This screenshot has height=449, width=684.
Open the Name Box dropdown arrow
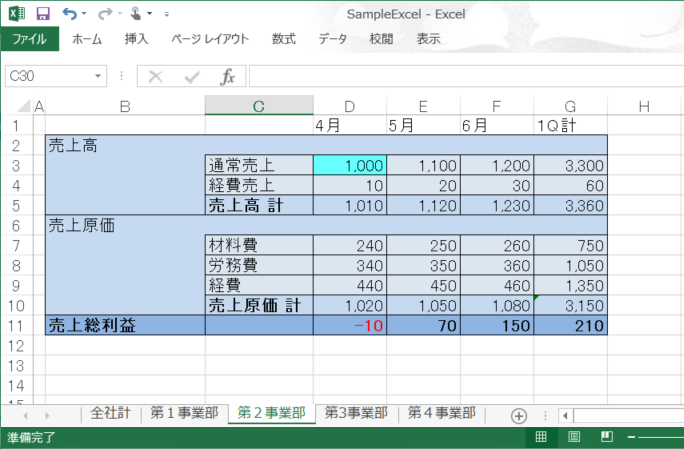coord(98,77)
